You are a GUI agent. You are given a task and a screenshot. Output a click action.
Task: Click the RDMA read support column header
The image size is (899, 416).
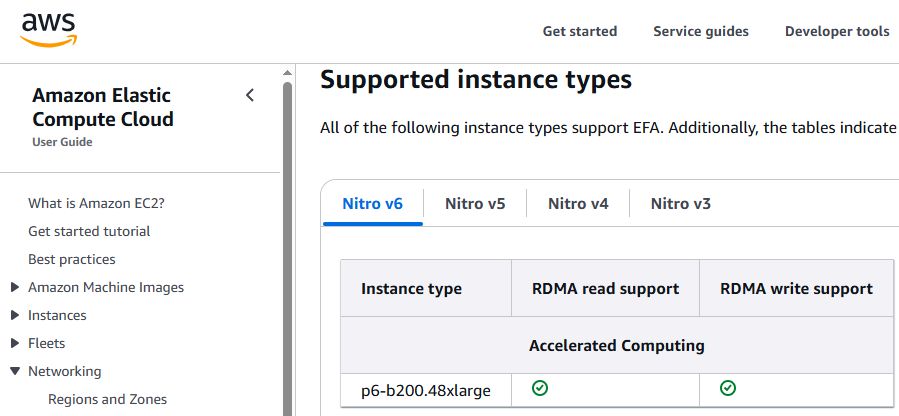point(605,288)
